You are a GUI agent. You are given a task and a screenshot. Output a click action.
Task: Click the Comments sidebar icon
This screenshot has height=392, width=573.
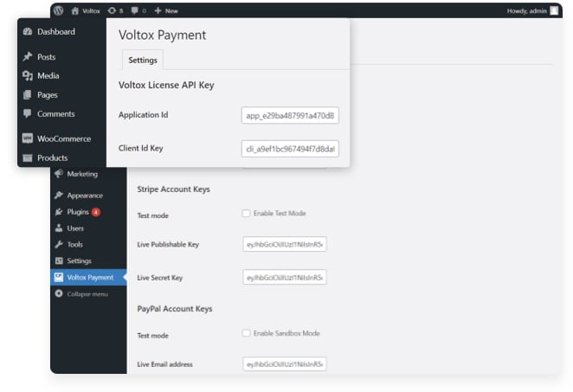click(x=28, y=113)
